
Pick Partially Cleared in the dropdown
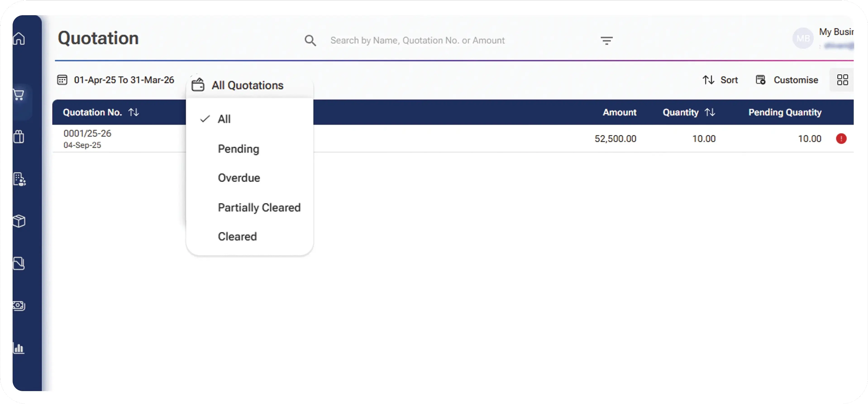click(259, 208)
